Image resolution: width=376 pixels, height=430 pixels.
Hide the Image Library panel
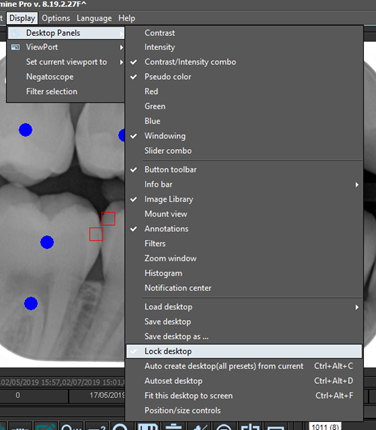[244, 199]
